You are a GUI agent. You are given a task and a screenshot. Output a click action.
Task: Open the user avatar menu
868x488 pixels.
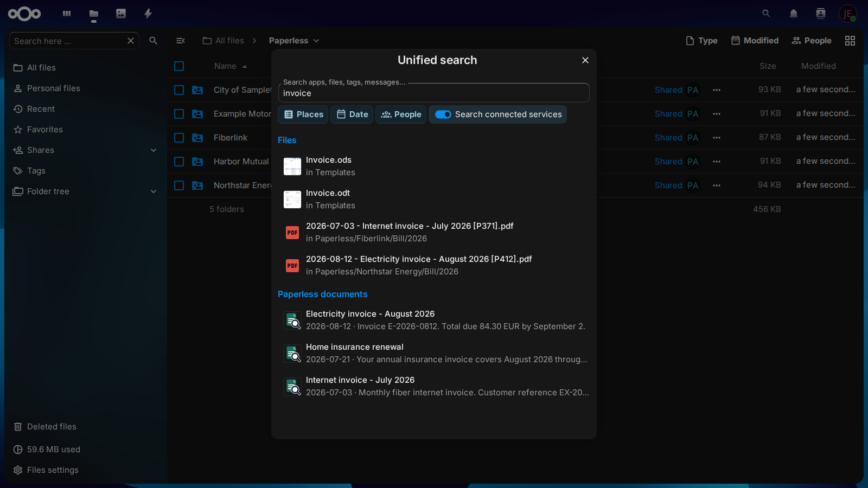(847, 14)
